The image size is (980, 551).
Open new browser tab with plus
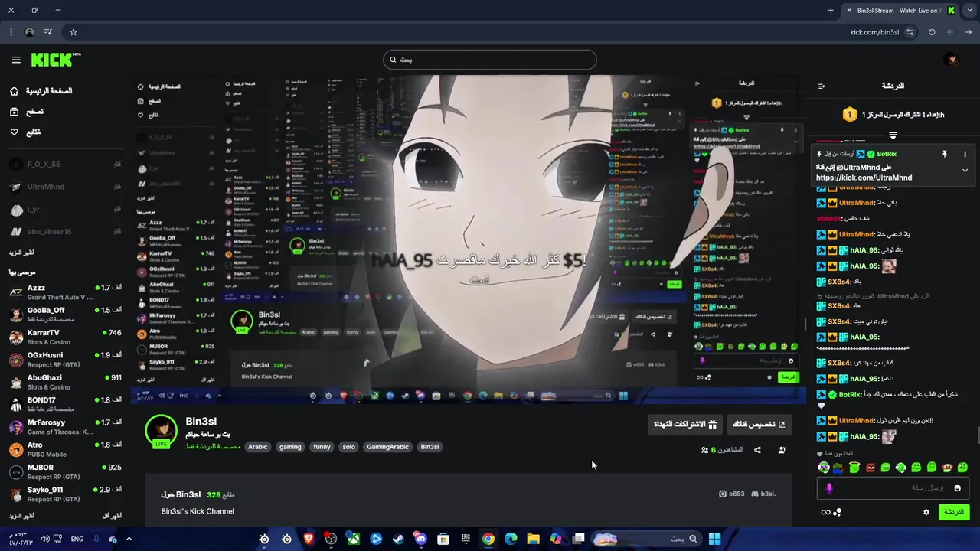tap(831, 10)
